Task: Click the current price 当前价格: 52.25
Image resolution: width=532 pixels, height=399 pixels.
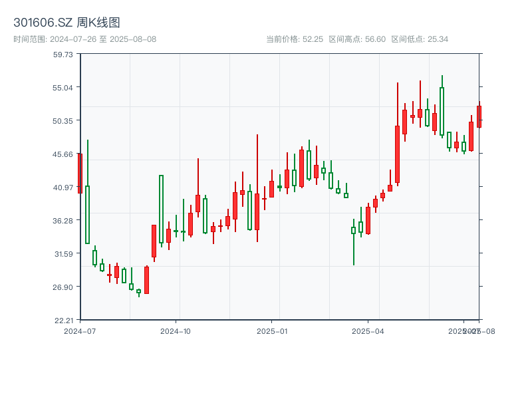Action: pos(295,39)
